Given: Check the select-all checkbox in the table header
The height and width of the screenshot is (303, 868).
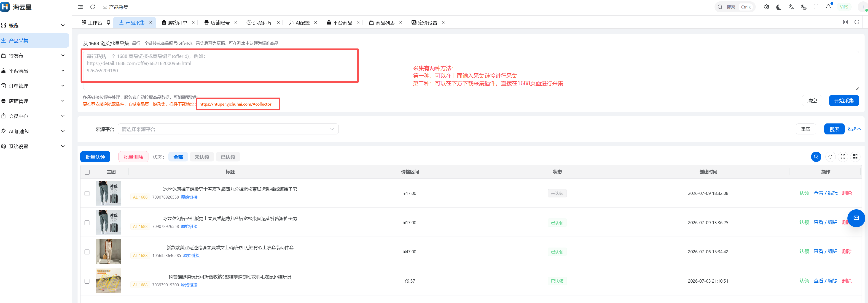Looking at the screenshot, I should pos(87,172).
